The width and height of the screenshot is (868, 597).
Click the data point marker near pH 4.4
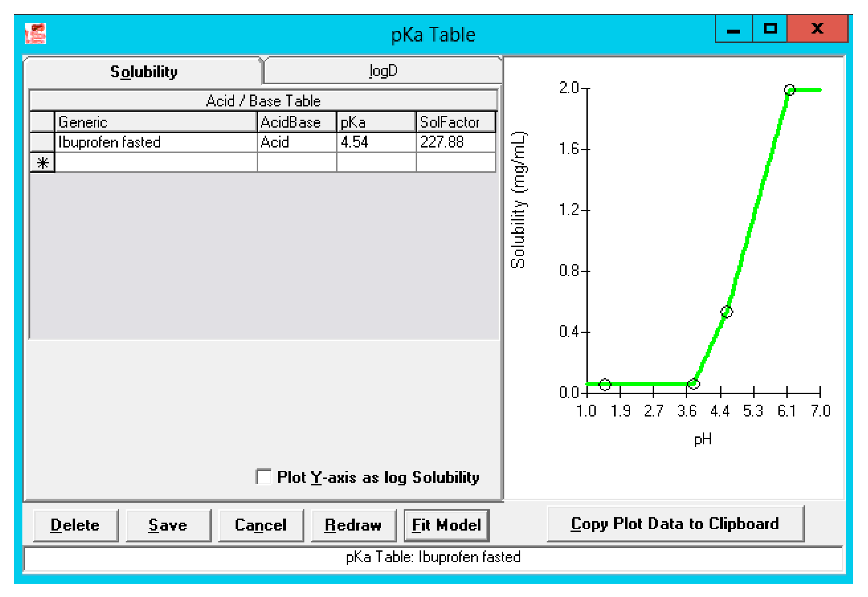coord(727,312)
